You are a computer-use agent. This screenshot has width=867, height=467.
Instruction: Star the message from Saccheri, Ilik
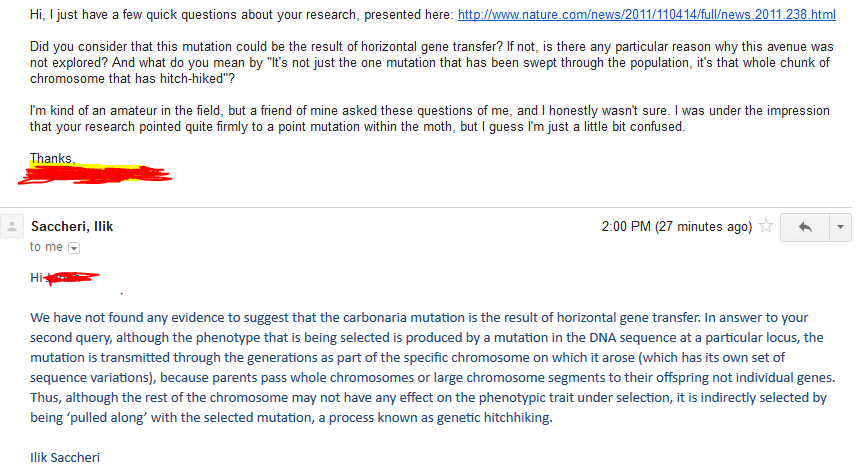[766, 227]
